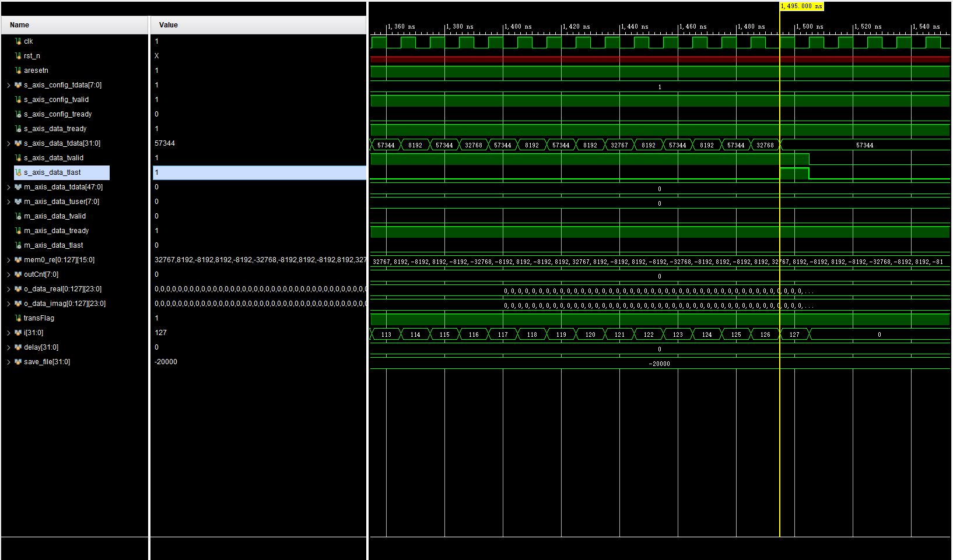This screenshot has height=560, width=953.
Task: Click the o_data_real array icon
Action: point(18,289)
